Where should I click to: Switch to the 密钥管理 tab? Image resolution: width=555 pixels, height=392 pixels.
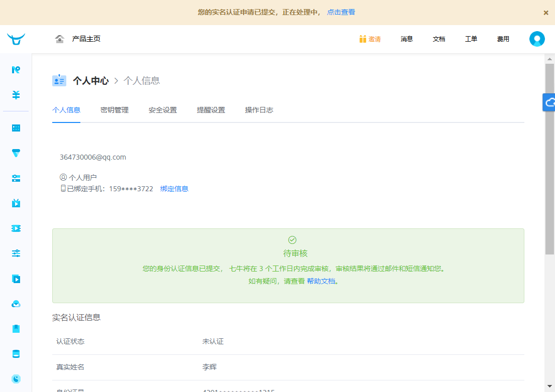pyautogui.click(x=115, y=110)
